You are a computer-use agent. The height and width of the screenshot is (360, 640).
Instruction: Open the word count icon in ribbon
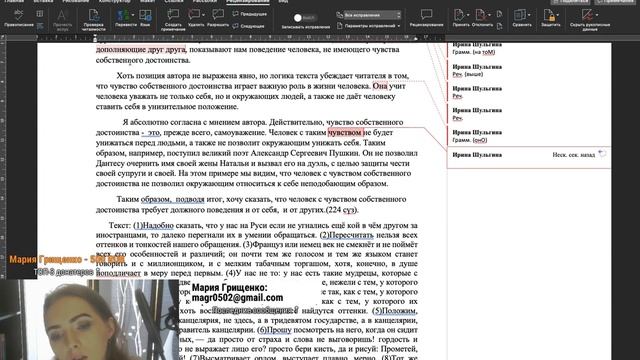pyautogui.click(x=40, y=27)
